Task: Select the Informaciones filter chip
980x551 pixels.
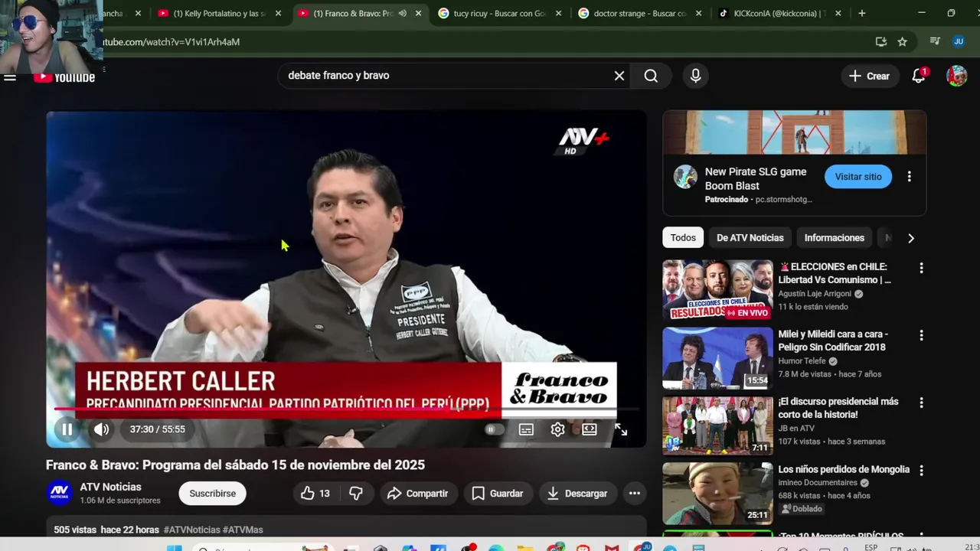Action: coord(835,238)
